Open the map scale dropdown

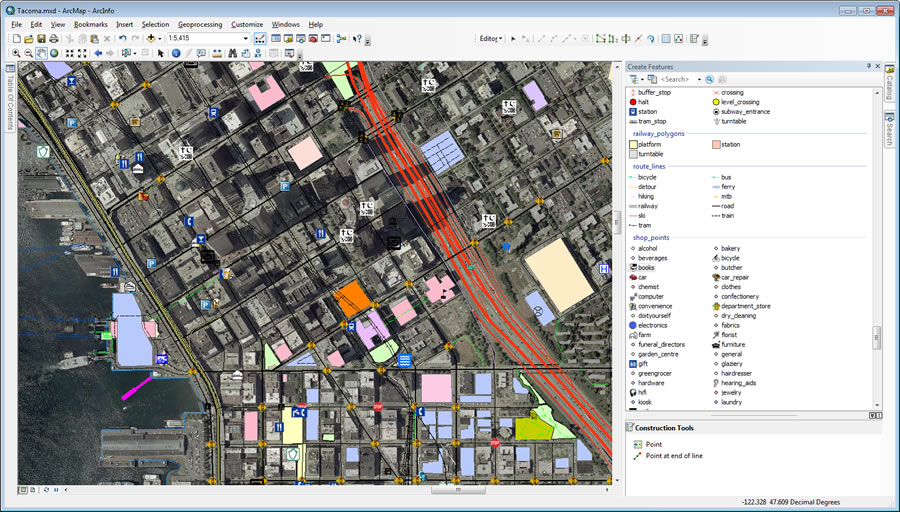(245, 39)
